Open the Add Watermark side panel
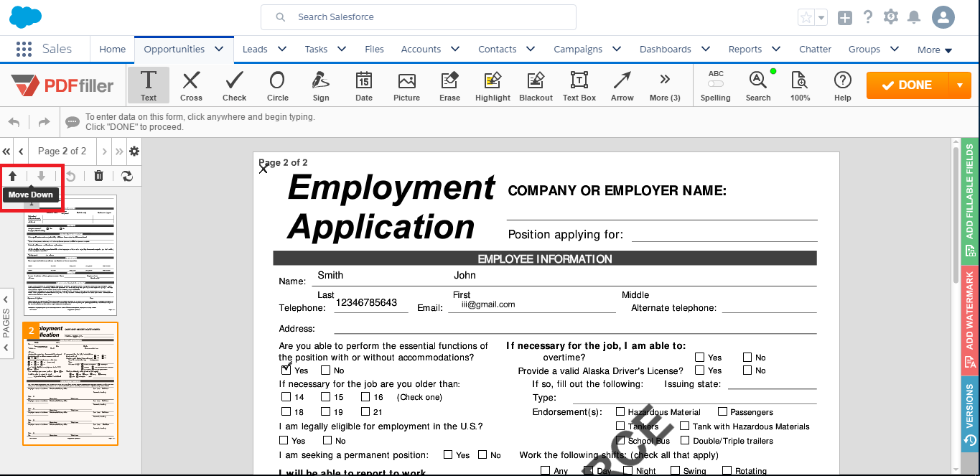The height and width of the screenshot is (476, 980). (970, 320)
